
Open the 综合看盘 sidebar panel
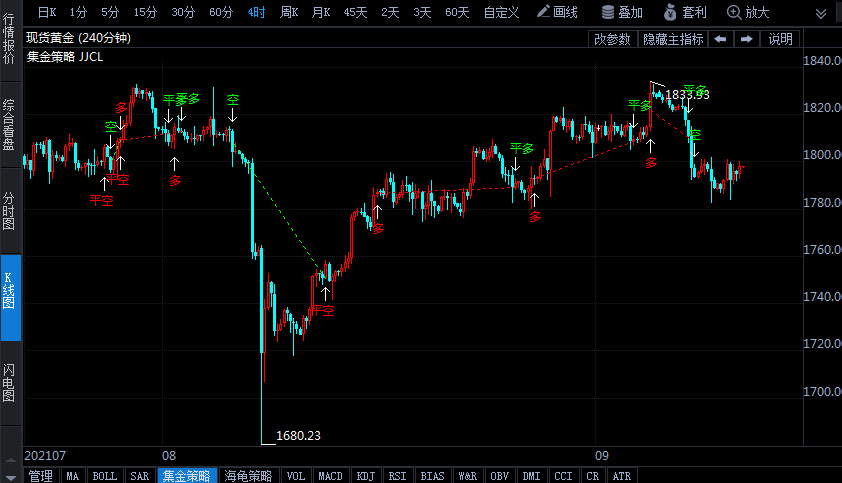click(x=9, y=125)
